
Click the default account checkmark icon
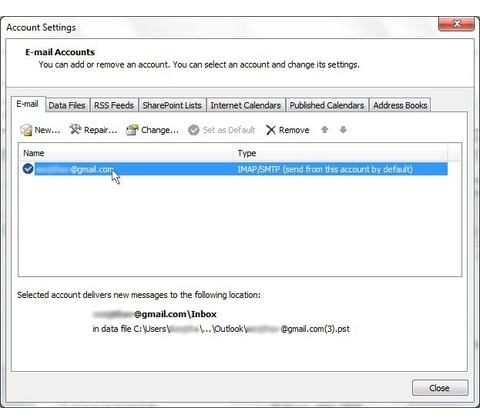[x=28, y=169]
